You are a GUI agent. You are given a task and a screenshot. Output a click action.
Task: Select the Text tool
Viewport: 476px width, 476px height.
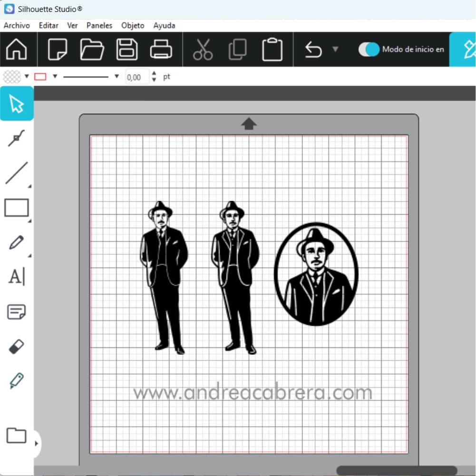coord(17,277)
